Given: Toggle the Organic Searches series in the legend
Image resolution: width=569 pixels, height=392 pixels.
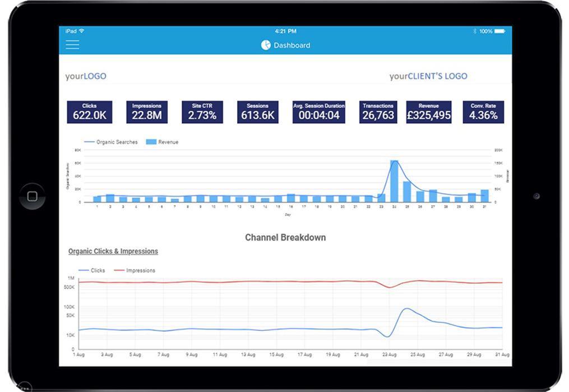Looking at the screenshot, I should click(x=111, y=142).
